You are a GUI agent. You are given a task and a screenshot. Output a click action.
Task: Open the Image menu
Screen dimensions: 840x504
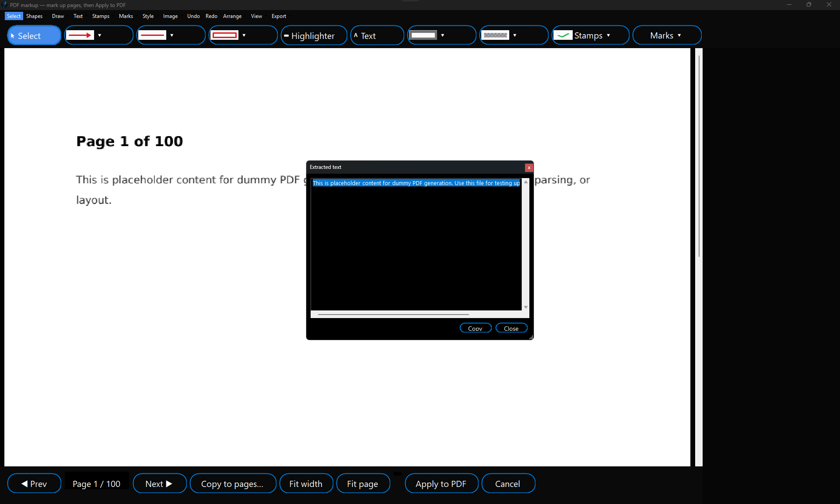170,16
